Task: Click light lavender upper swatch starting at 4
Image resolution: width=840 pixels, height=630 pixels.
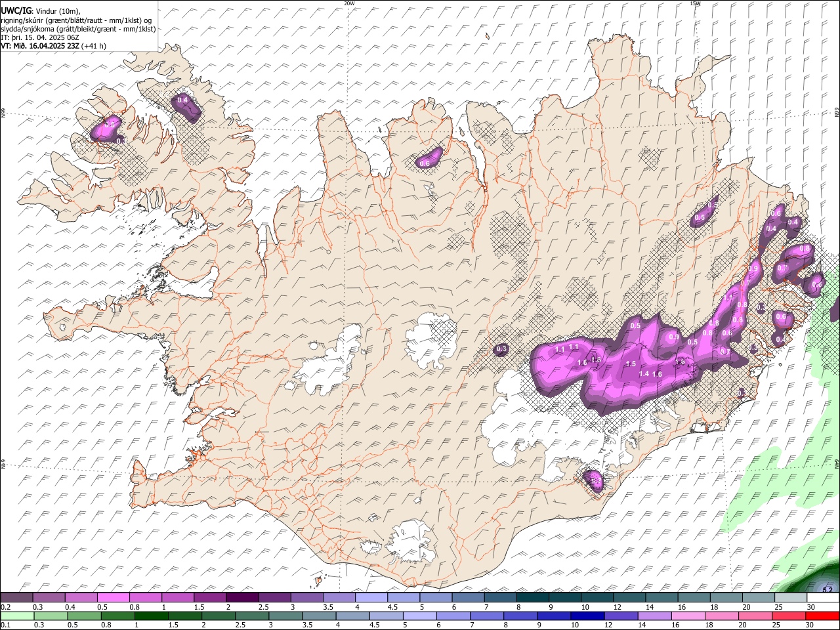Action: (x=370, y=598)
